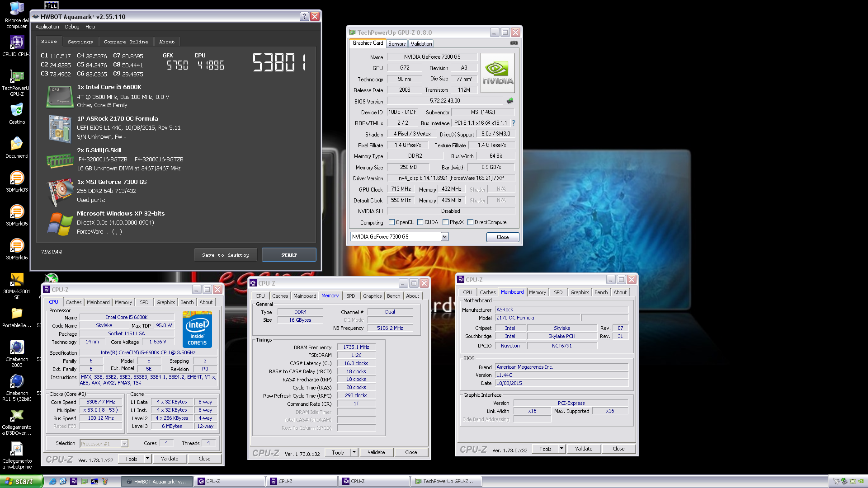868x488 pixels.
Task: Open the Caches tab in CPU-Z CPU window
Action: point(74,302)
